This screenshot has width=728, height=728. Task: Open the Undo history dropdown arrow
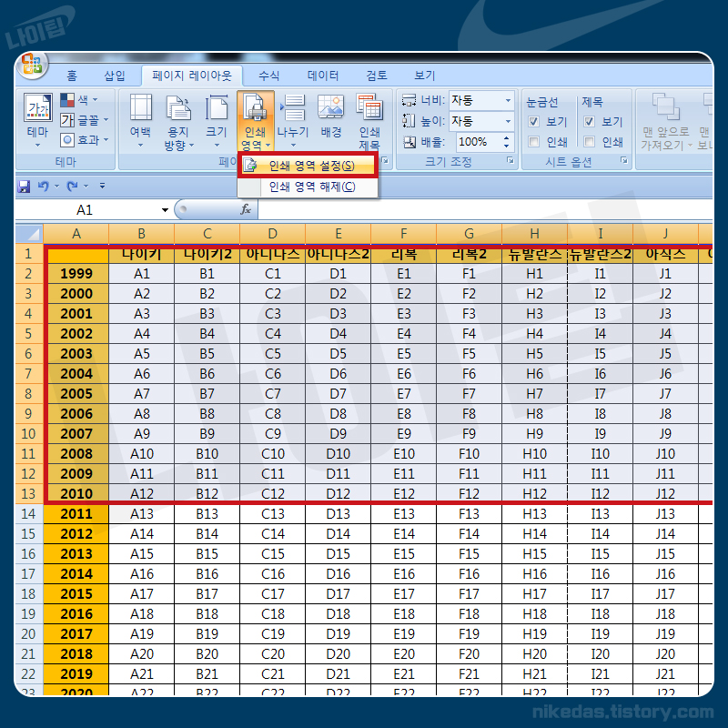(56, 187)
